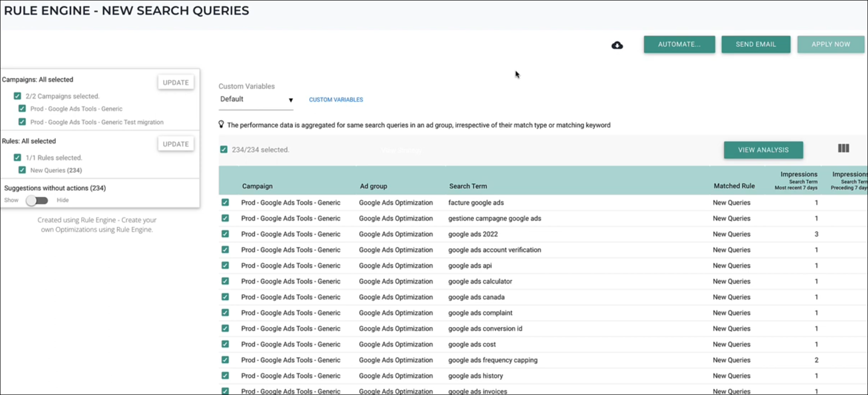
Task: Click the search term 'google ads calculator'
Action: click(480, 281)
